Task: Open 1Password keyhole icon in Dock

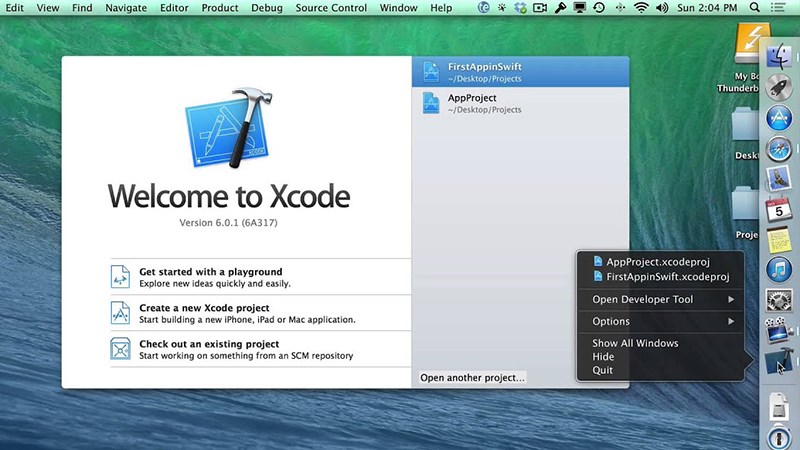Action: (779, 438)
